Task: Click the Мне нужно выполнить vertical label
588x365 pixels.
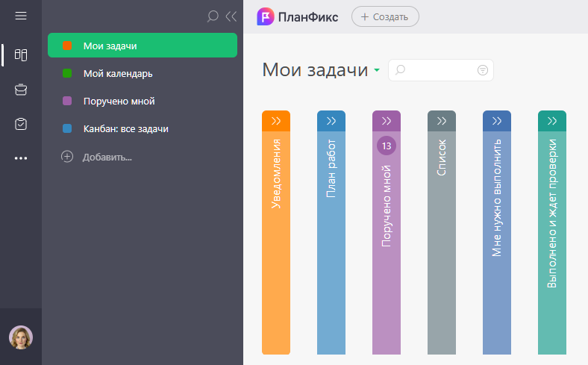Action: pos(497,198)
